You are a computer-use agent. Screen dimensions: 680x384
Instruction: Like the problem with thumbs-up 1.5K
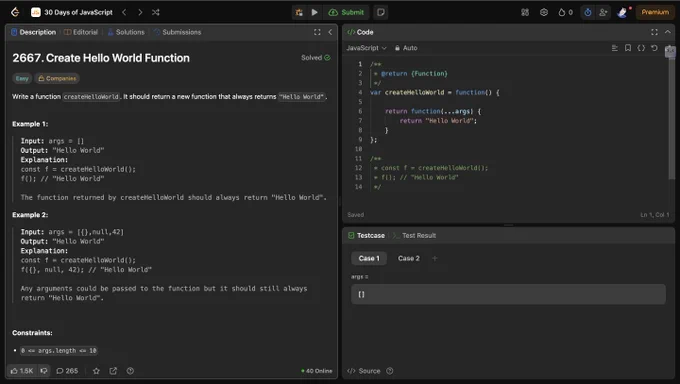(22, 371)
